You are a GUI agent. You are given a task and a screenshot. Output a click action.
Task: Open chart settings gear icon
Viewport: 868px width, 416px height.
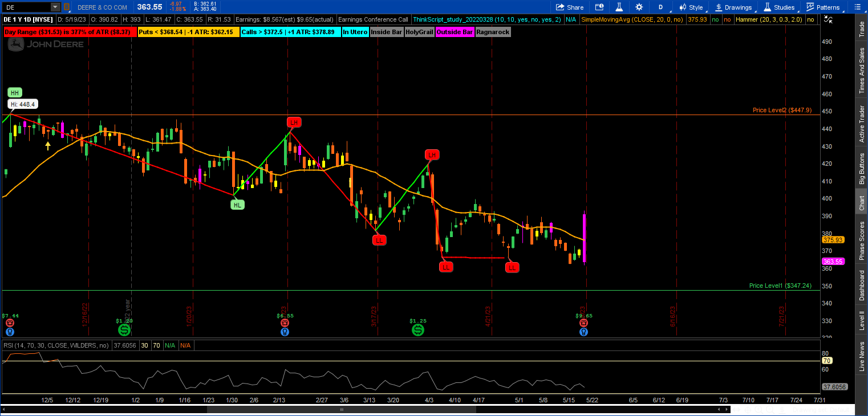click(639, 7)
